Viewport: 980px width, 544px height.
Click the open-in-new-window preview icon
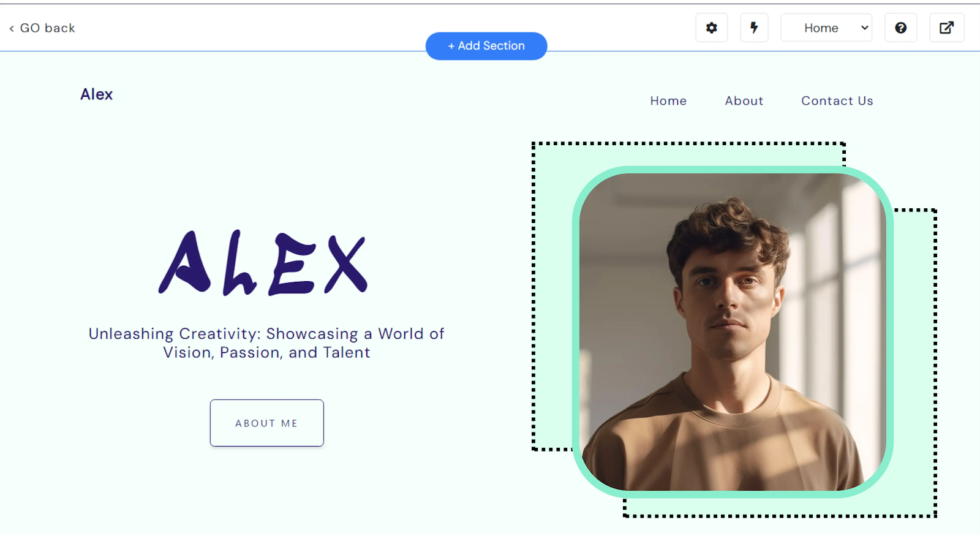pos(946,28)
